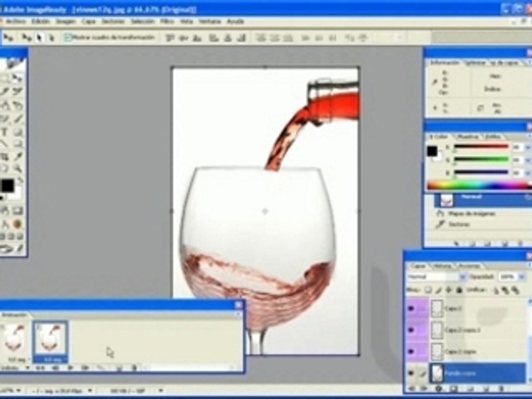Click the lock transparent pixels icon

428,290
